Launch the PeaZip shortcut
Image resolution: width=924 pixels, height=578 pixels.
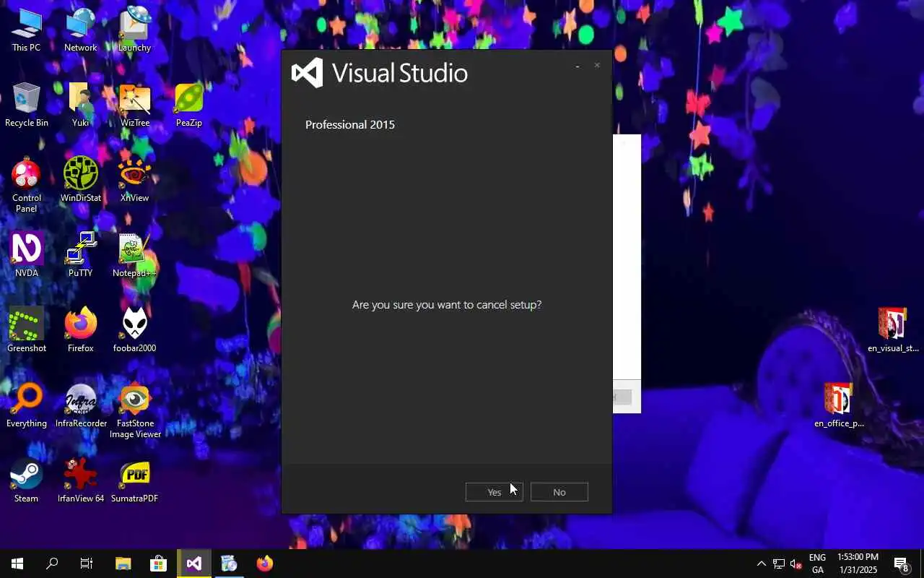(x=189, y=105)
